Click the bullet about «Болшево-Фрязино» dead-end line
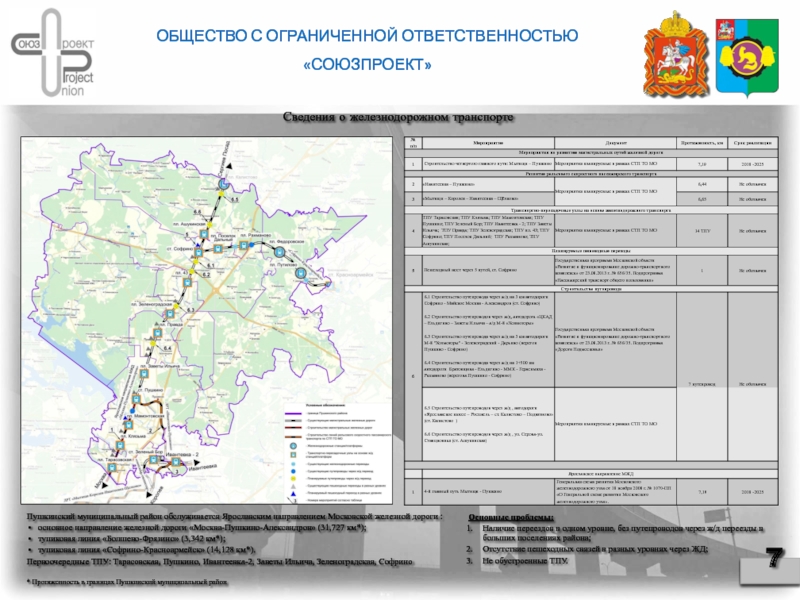This screenshot has width=800, height=600. click(132, 539)
